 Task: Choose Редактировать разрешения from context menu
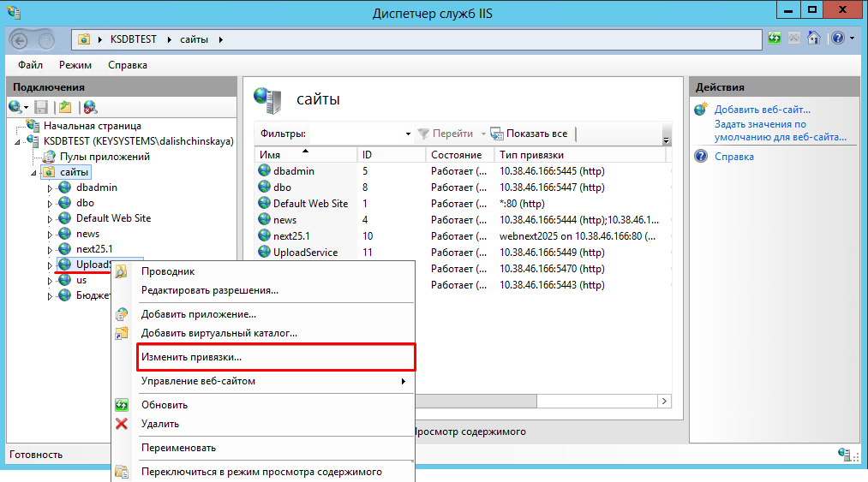(263, 290)
